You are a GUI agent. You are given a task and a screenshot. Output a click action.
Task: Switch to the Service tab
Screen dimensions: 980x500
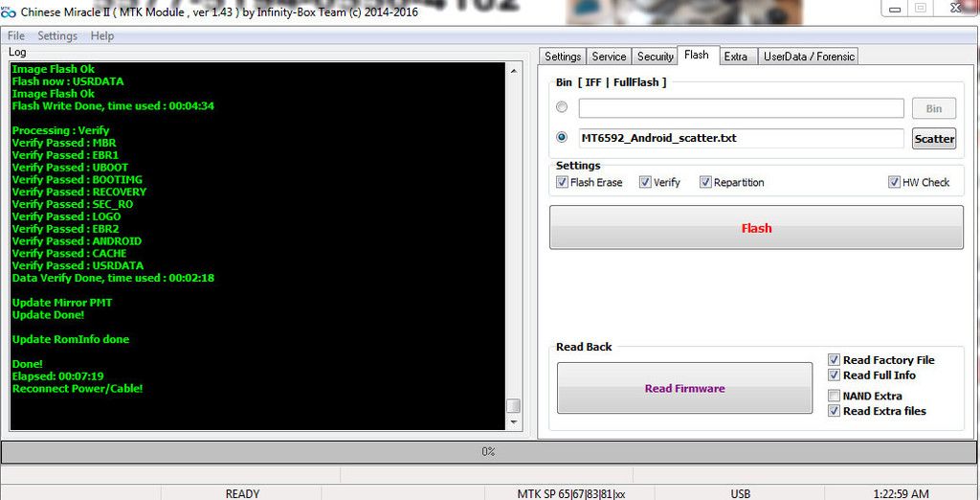pos(609,57)
